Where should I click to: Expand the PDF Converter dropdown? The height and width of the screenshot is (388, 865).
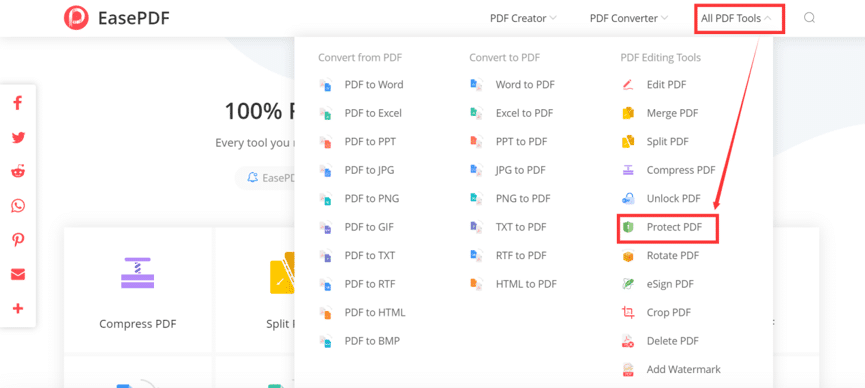pos(629,18)
